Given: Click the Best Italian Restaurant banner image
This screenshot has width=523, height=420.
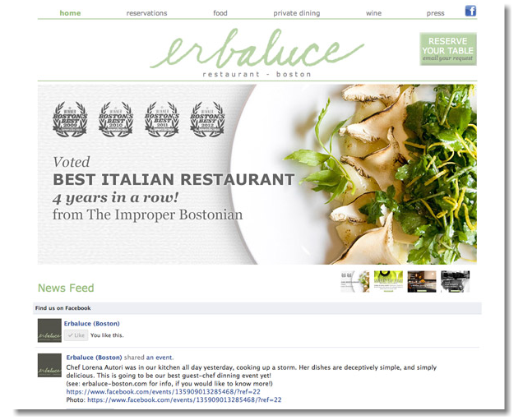Looking at the screenshot, I should pos(257,174).
